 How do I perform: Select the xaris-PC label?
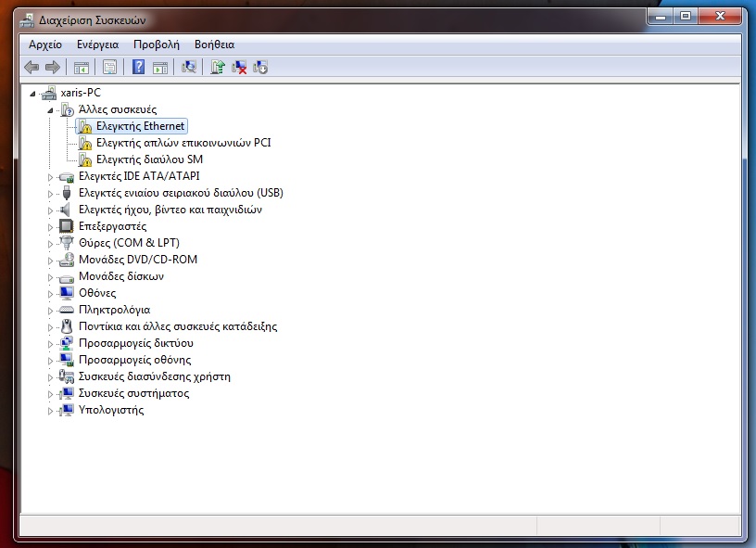coord(81,92)
